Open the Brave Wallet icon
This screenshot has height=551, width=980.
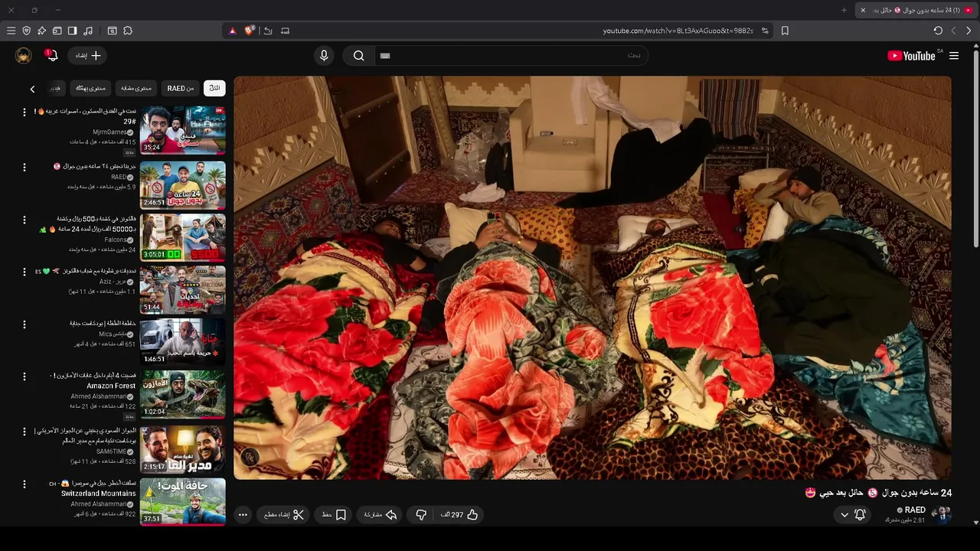point(57,31)
